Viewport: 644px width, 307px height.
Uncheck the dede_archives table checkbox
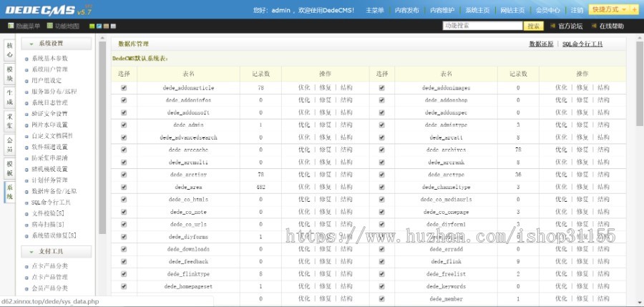click(382, 150)
